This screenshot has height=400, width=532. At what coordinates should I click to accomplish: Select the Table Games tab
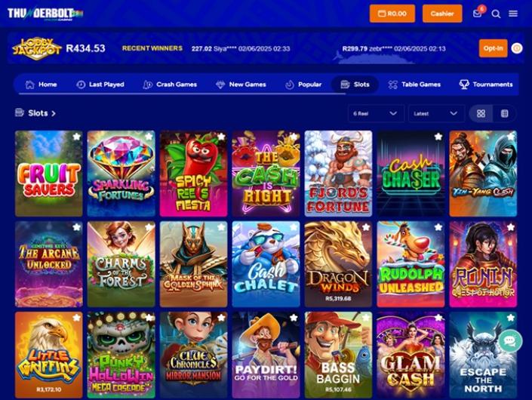point(414,84)
